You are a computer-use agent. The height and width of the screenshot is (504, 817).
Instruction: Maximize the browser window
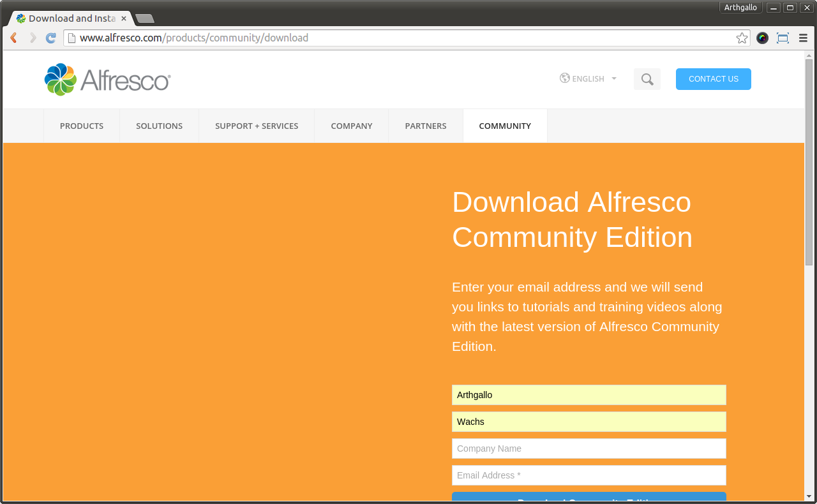point(790,8)
